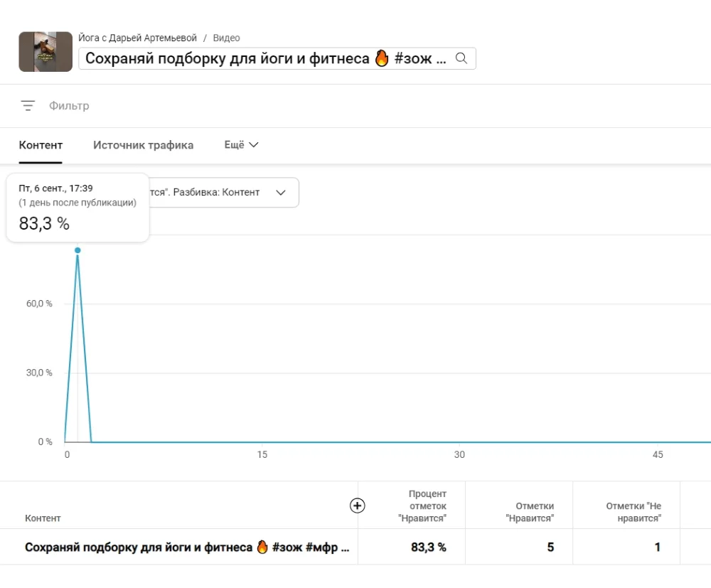
Task: Click the 83,3 % value in table row
Action: [x=429, y=547]
